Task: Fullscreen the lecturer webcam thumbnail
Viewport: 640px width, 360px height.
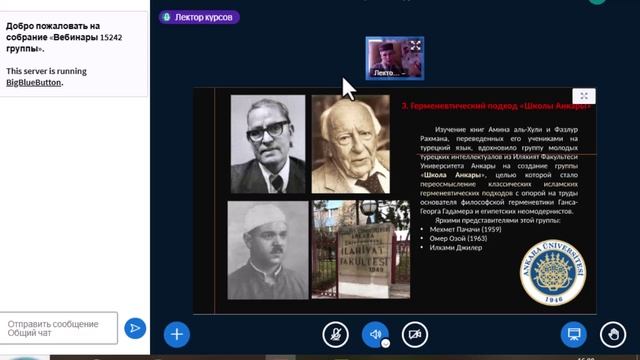Action: (415, 45)
